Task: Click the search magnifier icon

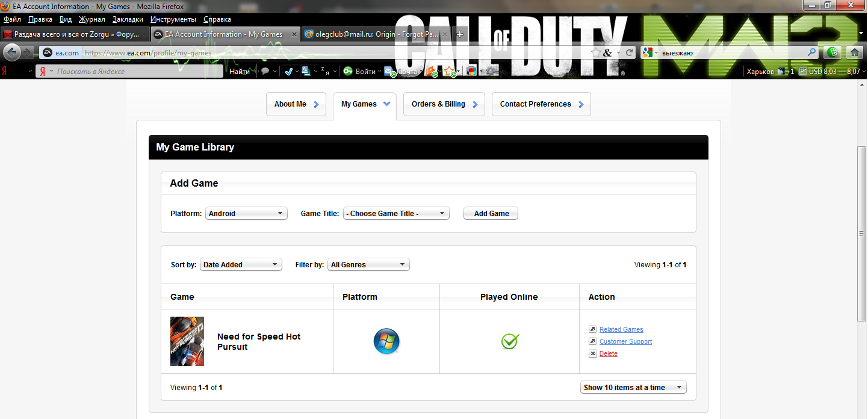Action: click(x=812, y=53)
